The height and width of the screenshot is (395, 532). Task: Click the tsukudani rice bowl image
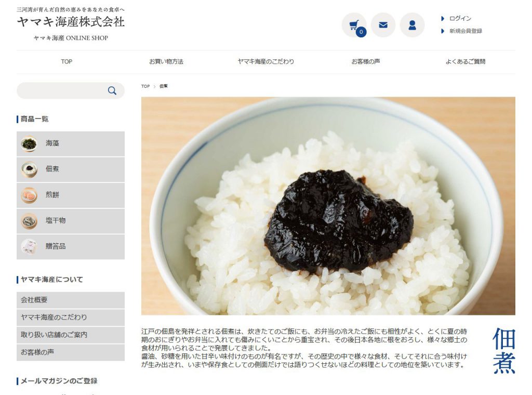(x=328, y=206)
